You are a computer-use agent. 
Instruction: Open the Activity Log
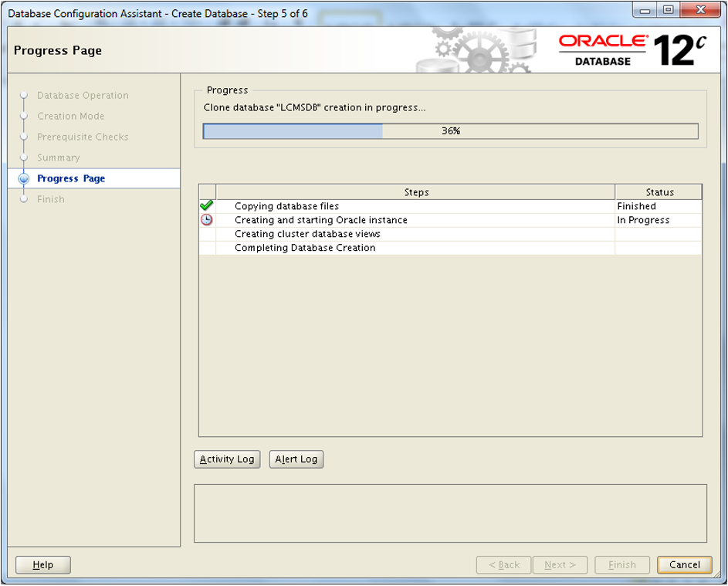tap(227, 459)
